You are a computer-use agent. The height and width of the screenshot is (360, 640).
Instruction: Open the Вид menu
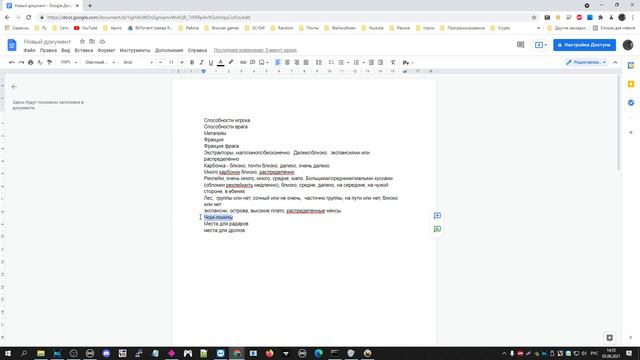66,50
